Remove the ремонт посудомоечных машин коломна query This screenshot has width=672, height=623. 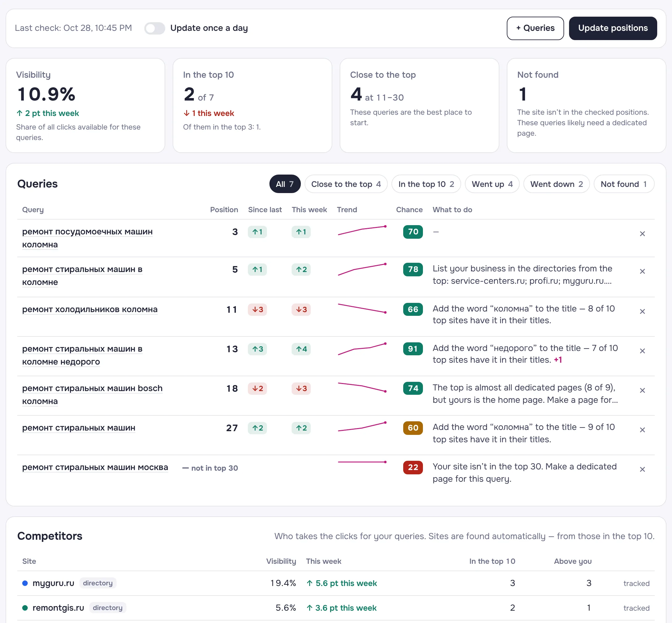tap(642, 234)
